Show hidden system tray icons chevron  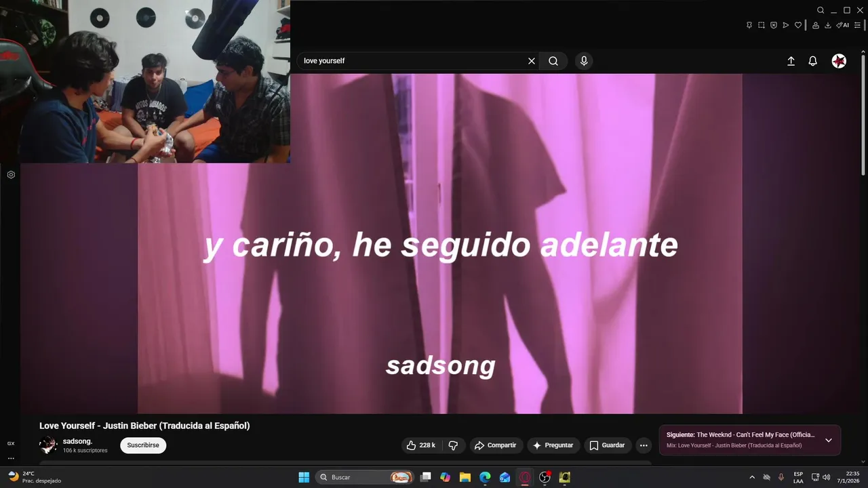752,477
